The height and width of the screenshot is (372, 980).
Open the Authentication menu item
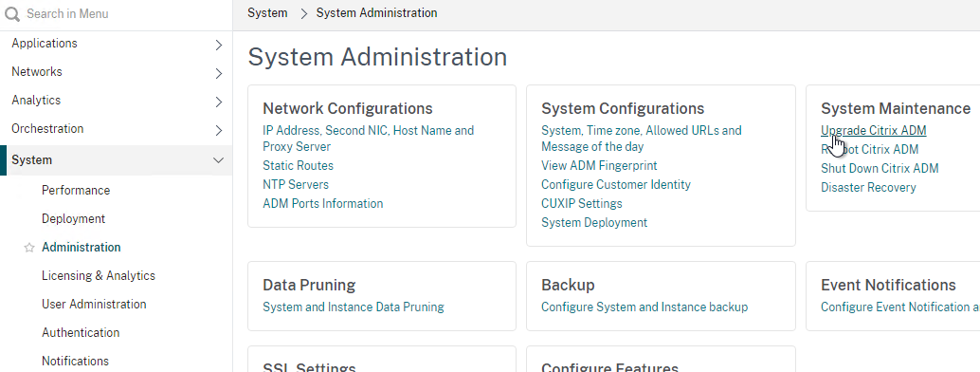point(81,332)
